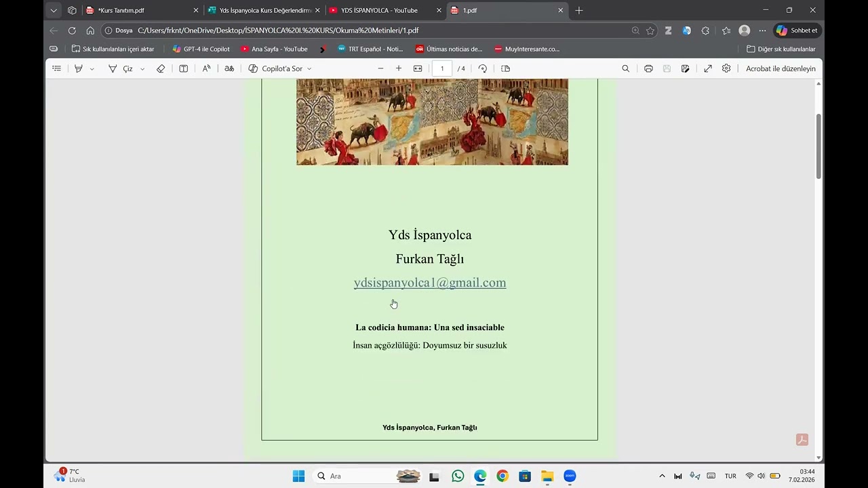Open the Sohbet et Copilot button
Viewport: 868px width, 488px height.
pyautogui.click(x=797, y=30)
